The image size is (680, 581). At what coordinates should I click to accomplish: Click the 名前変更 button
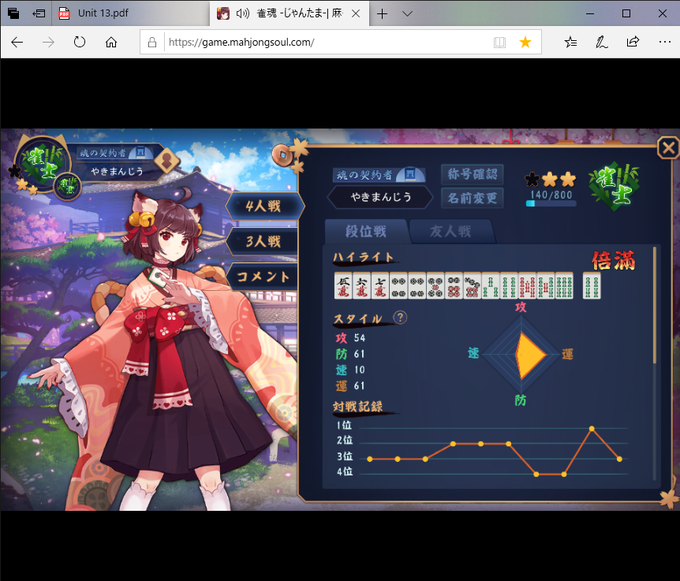472,198
